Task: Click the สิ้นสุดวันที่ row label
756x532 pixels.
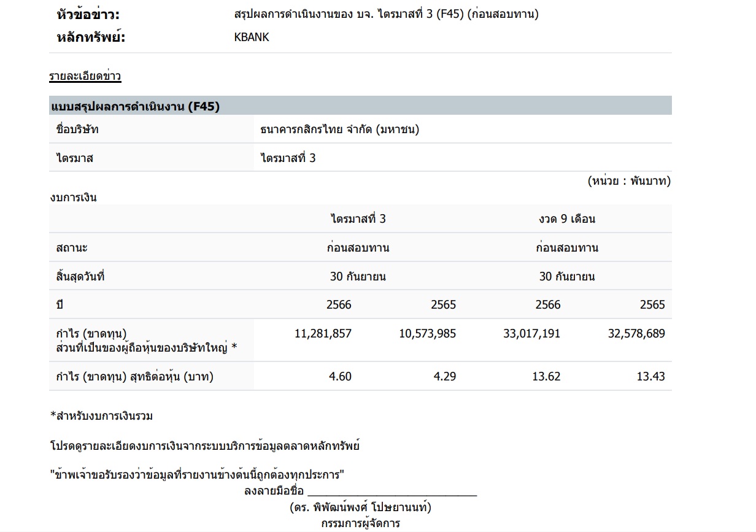Action: (x=80, y=276)
